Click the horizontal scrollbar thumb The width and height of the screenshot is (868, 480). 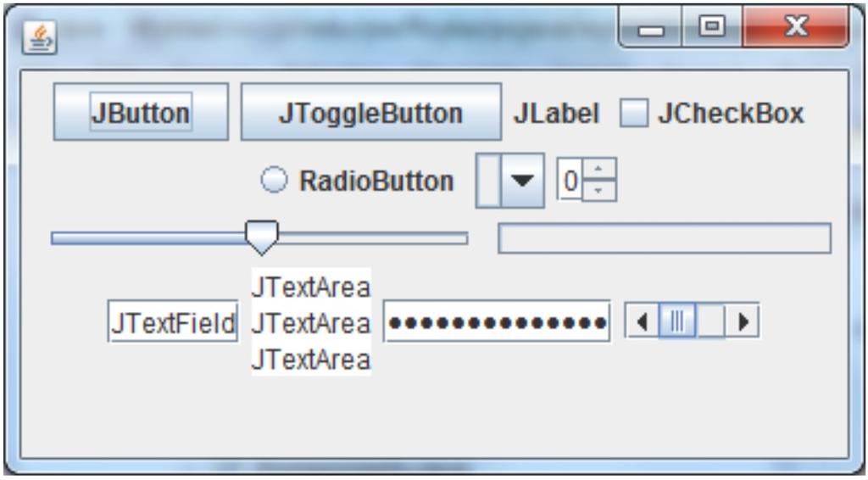pyautogui.click(x=677, y=321)
